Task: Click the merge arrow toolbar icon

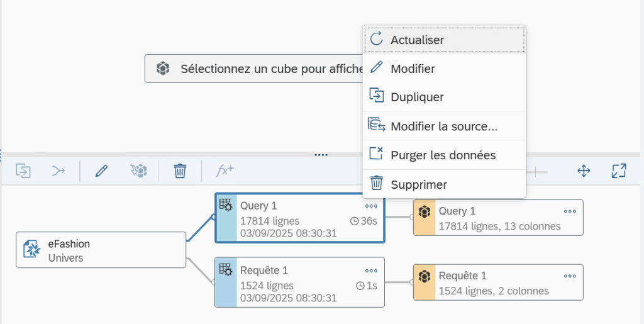Action: (58, 170)
